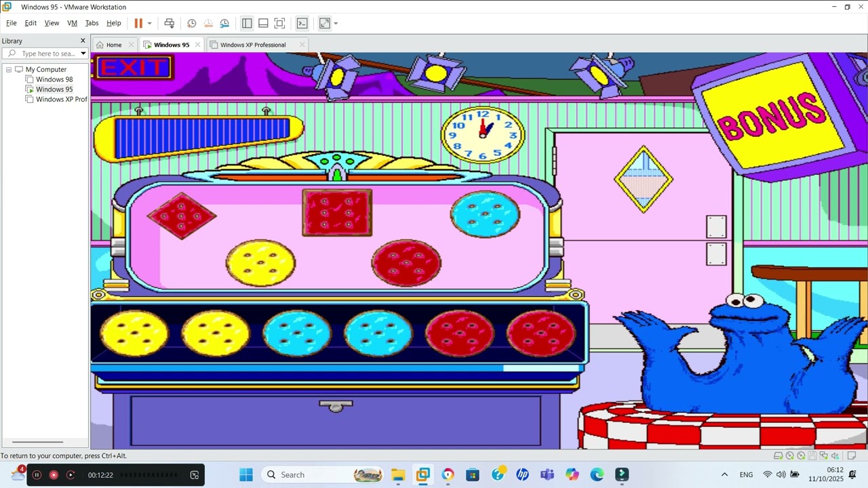Image resolution: width=868 pixels, height=488 pixels.
Task: Expand the power options dropdown arrow
Action: point(149,23)
